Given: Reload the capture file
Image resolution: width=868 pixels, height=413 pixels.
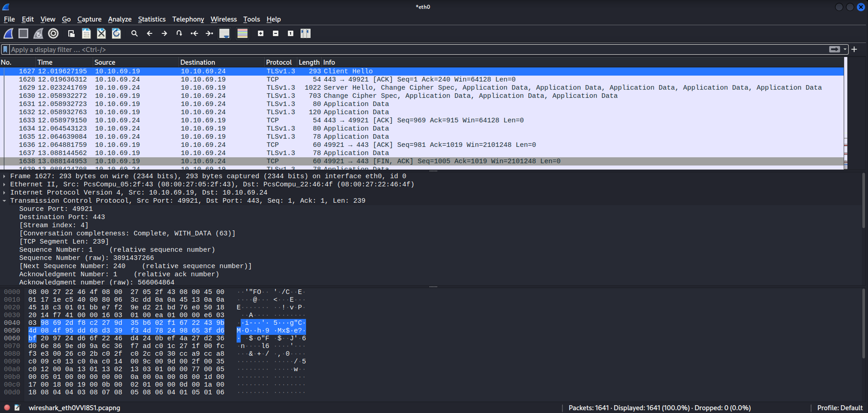Looking at the screenshot, I should [116, 33].
